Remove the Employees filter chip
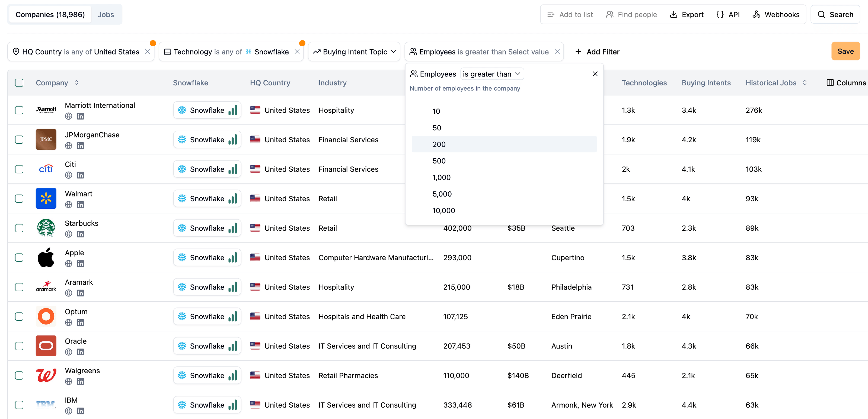 tap(557, 51)
